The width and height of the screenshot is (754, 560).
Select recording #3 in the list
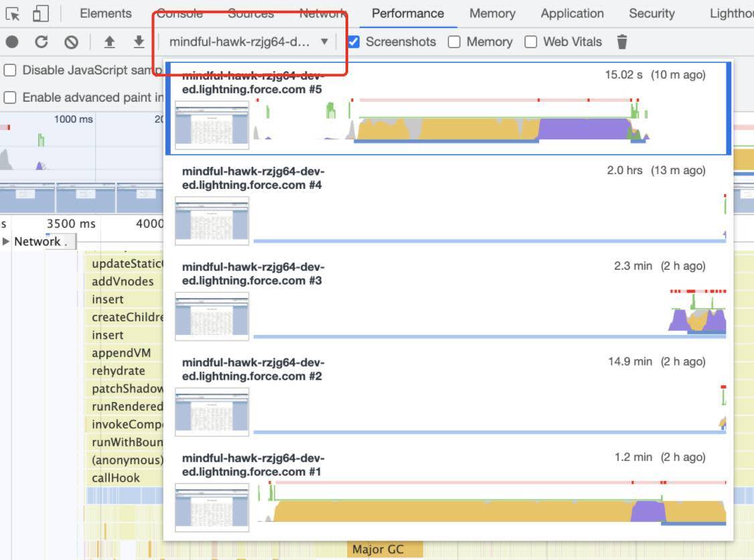[x=448, y=299]
